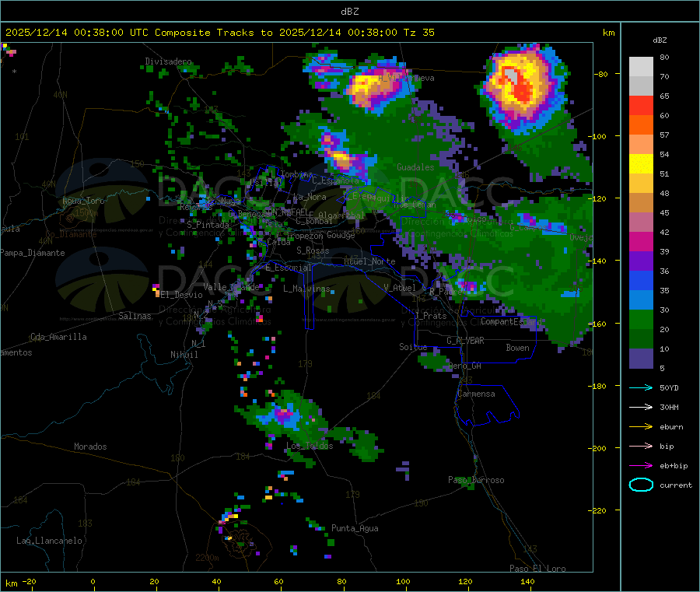Image resolution: width=700 pixels, height=592 pixels.
Task: Click the cyan 'current' oval symbol in legend
Action: click(x=641, y=485)
